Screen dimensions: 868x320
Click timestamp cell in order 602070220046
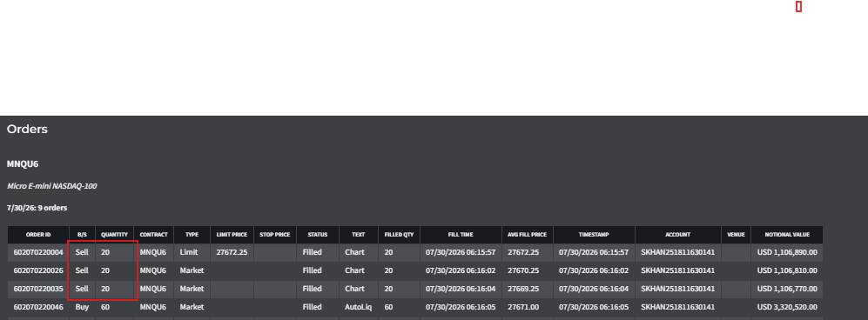[594, 307]
